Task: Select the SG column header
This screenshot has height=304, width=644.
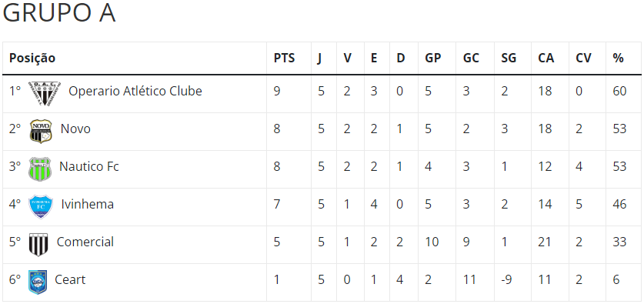Action: 509,58
